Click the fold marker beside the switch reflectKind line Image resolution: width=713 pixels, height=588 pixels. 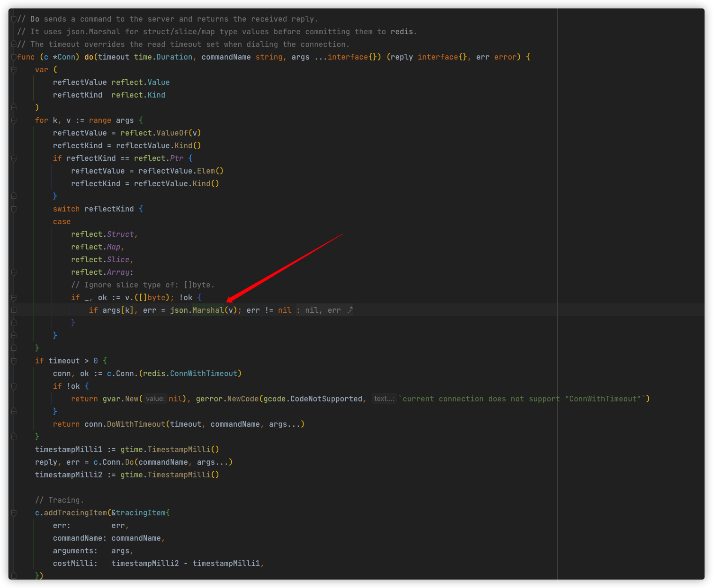coord(14,208)
